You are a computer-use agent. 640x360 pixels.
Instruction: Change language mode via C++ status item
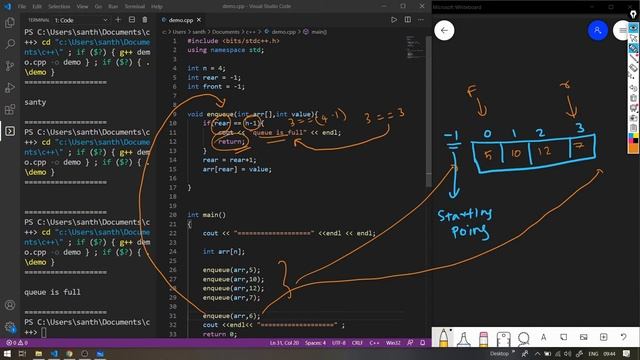pyautogui.click(x=374, y=342)
